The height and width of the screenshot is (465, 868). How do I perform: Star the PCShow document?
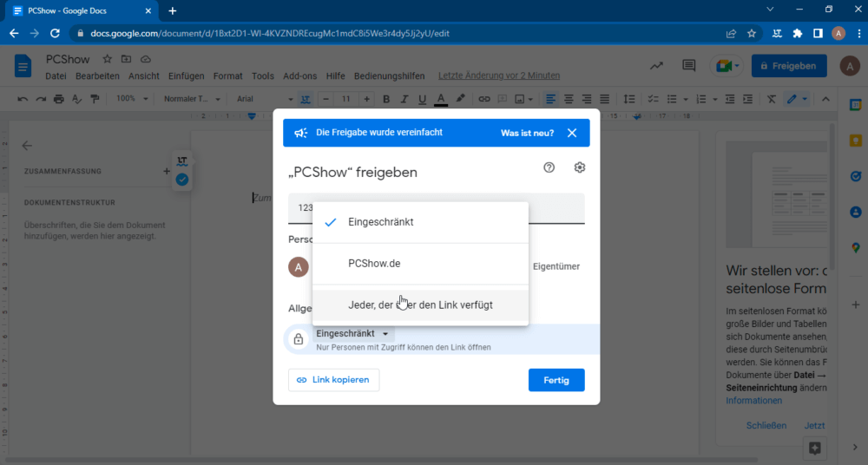click(x=108, y=59)
